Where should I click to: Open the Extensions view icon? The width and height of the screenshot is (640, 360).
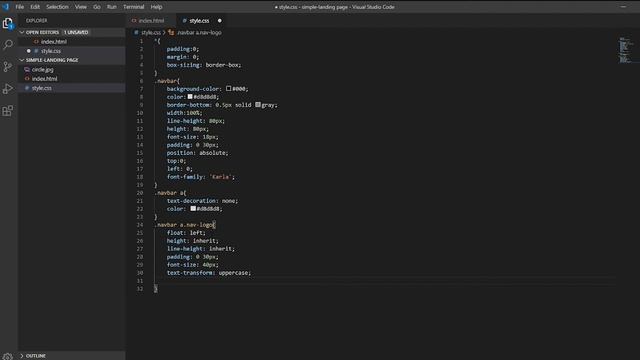(x=8, y=111)
